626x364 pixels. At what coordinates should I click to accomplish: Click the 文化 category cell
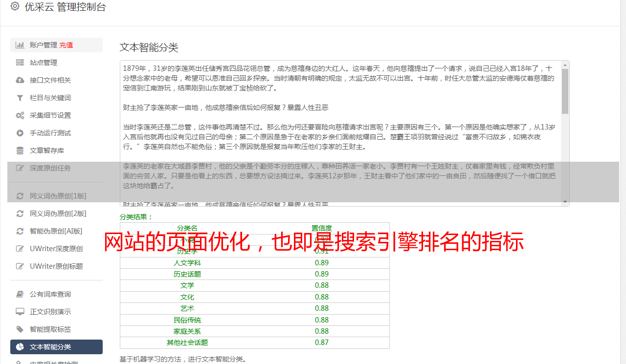187,297
